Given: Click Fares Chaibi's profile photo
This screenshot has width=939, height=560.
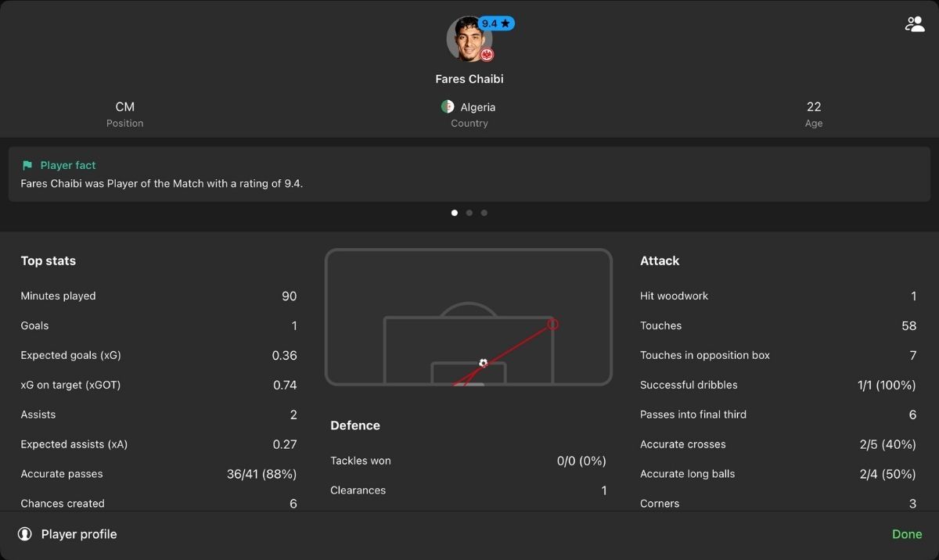Looking at the screenshot, I should pyautogui.click(x=469, y=38).
